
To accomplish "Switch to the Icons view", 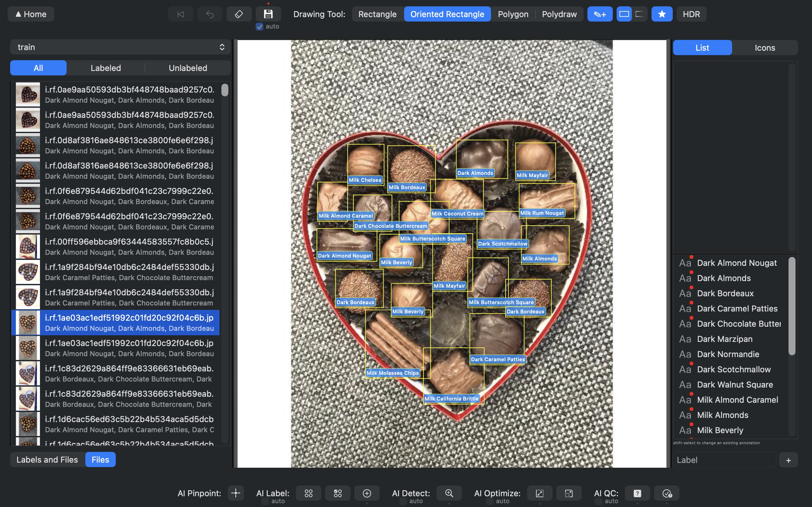I will (x=765, y=47).
